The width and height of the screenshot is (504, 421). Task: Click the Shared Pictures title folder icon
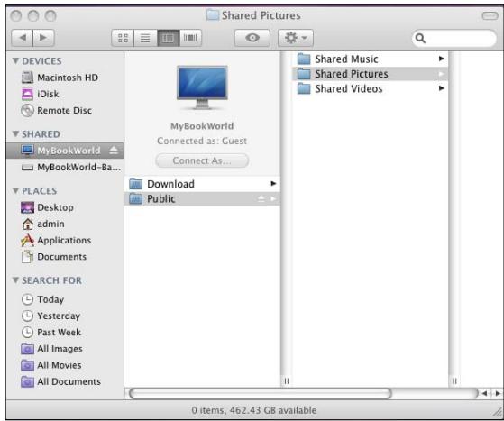(x=213, y=14)
